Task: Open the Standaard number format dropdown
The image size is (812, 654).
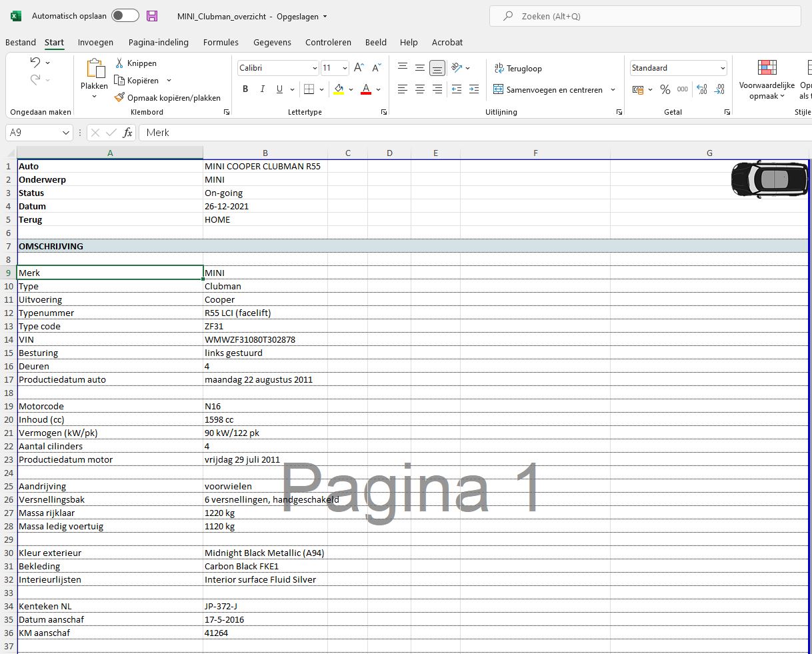Action: coord(722,68)
